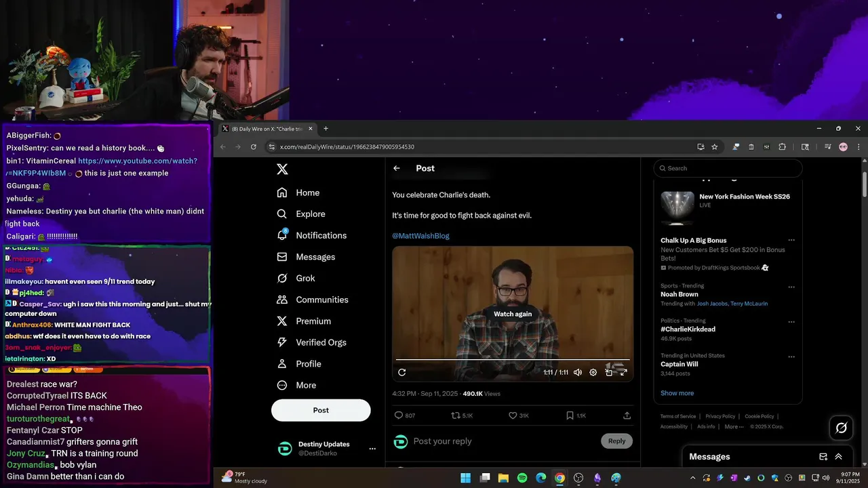Open the floating Grok button

pos(842,428)
